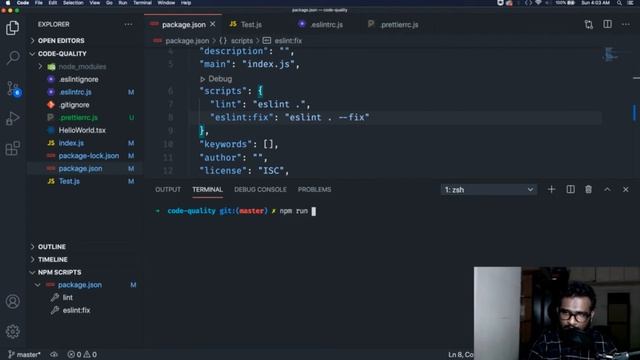Open the Search view in activity bar
640x360 pixels.
tap(13, 58)
